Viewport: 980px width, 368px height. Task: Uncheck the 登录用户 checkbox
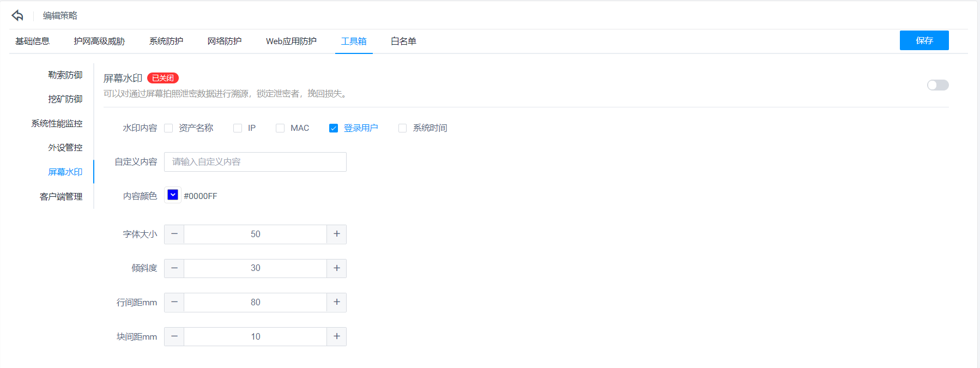[x=334, y=128]
